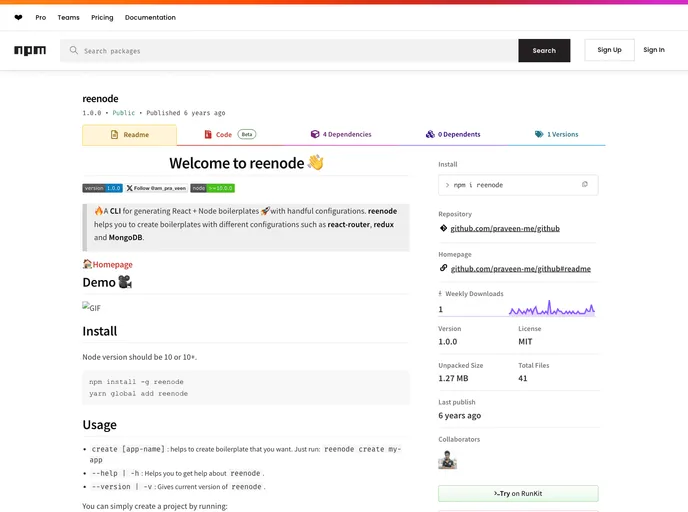Open the Teams menu item

coord(68,18)
